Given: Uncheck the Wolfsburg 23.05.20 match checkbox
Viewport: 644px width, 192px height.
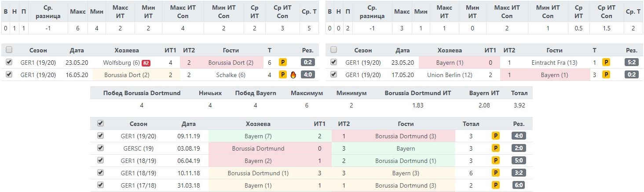Looking at the screenshot, I should click(x=9, y=62).
